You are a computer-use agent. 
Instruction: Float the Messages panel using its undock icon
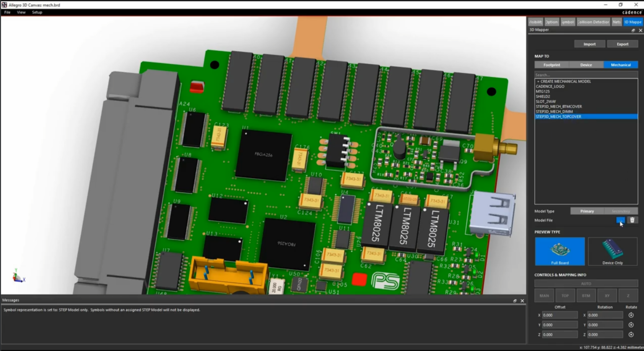[x=515, y=301]
